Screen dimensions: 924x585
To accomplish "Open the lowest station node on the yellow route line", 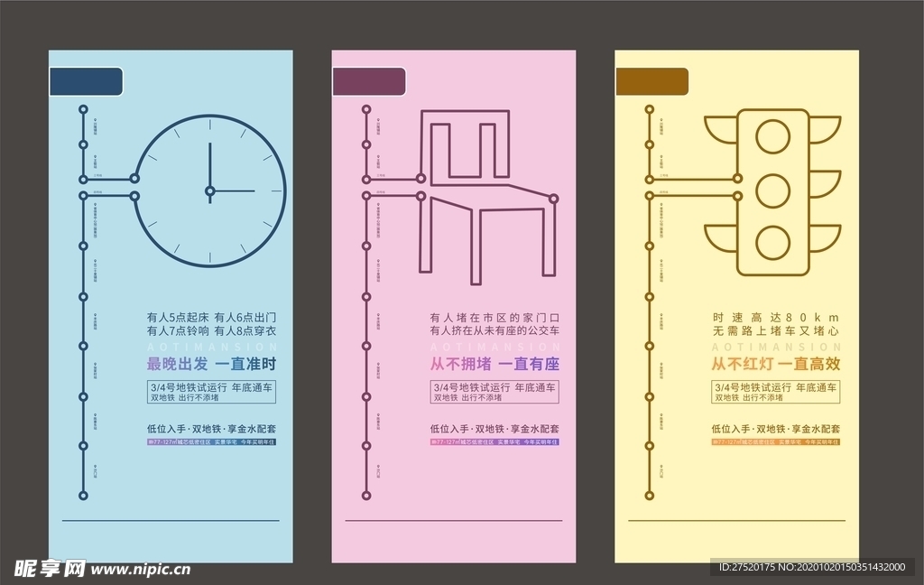I will click(648, 497).
